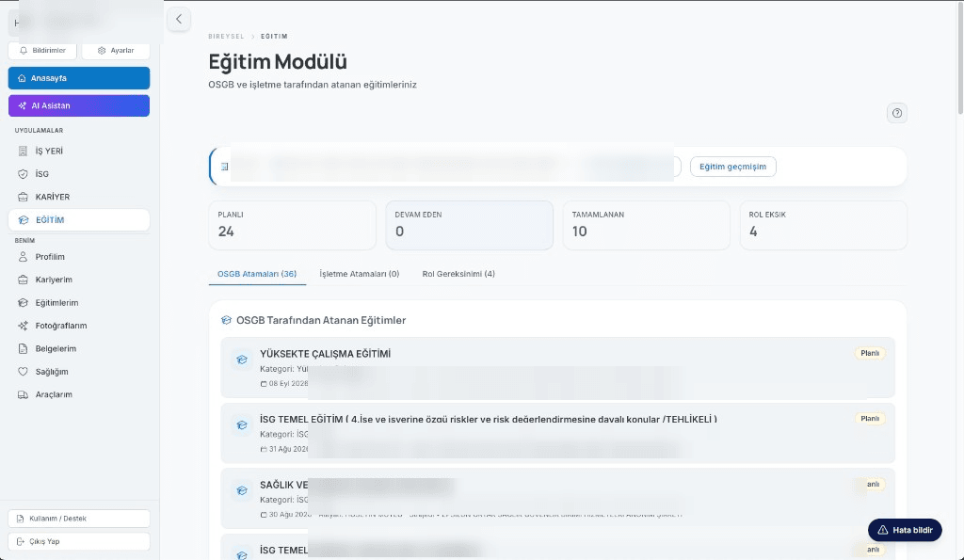Go to Anasayfa
The height and width of the screenshot is (560, 964).
pos(79,78)
